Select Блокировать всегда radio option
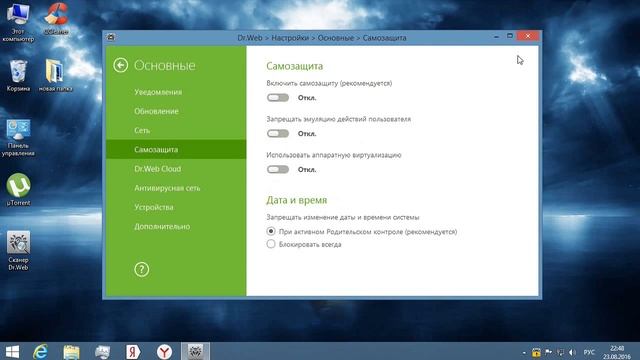This screenshot has width=640, height=360. (x=271, y=244)
